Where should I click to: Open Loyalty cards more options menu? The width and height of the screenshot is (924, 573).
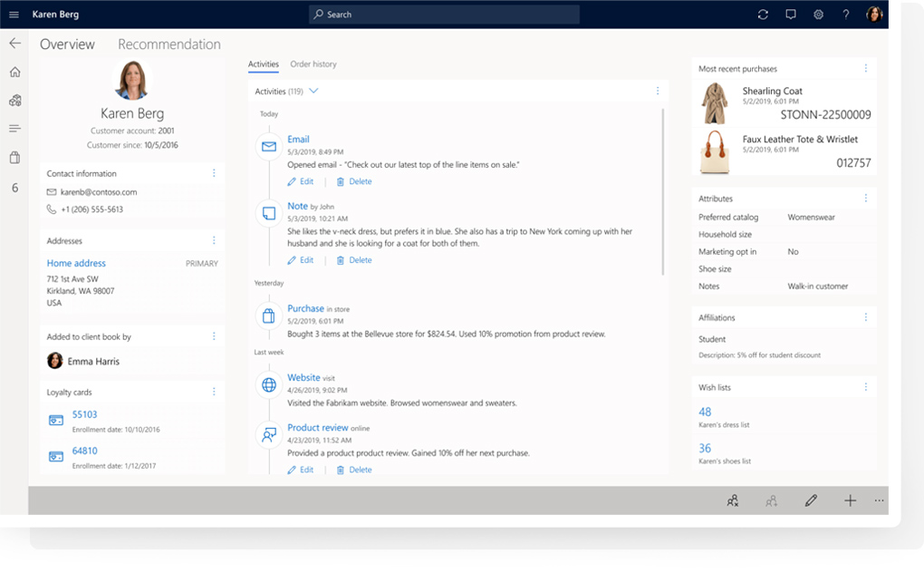pos(214,392)
